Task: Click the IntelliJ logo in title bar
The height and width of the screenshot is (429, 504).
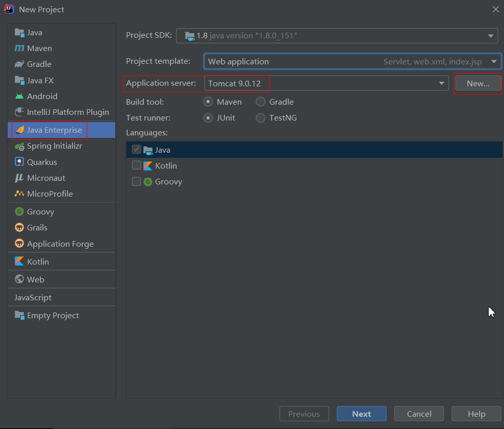Action: (x=9, y=9)
